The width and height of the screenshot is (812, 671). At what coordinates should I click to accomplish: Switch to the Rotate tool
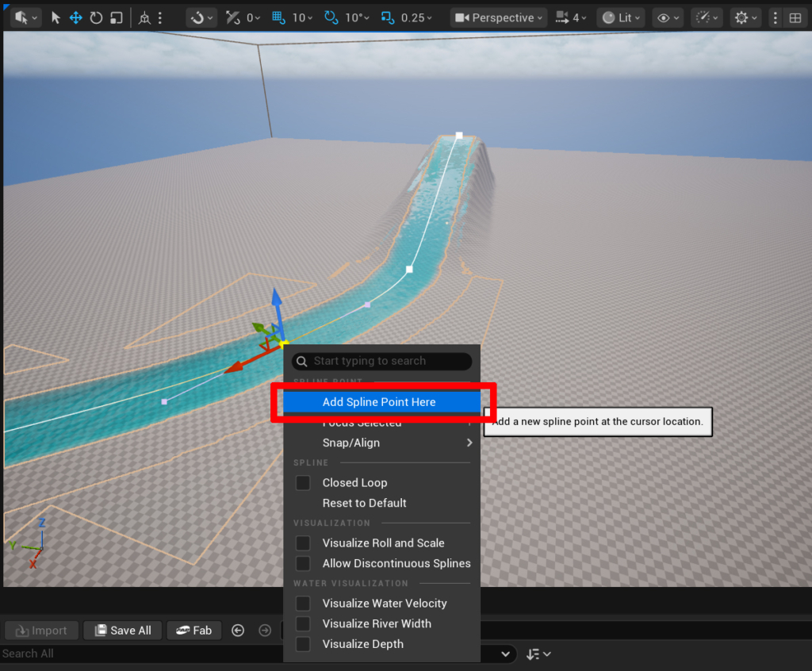tap(96, 17)
